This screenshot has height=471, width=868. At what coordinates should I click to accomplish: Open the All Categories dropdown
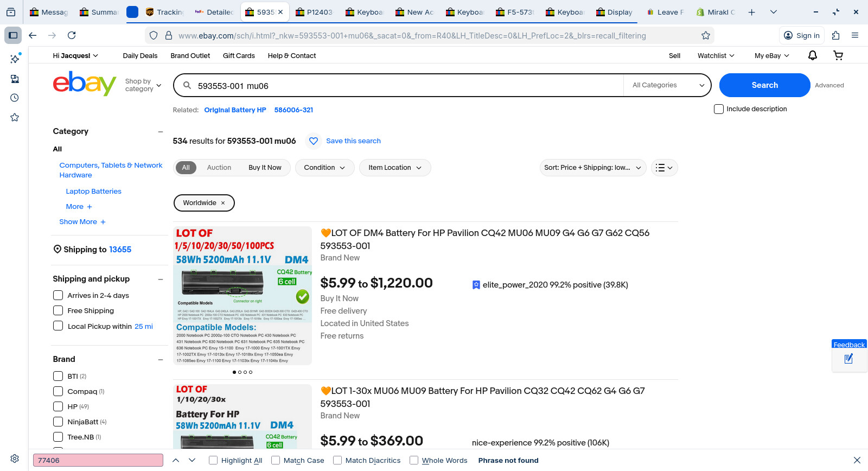[668, 85]
